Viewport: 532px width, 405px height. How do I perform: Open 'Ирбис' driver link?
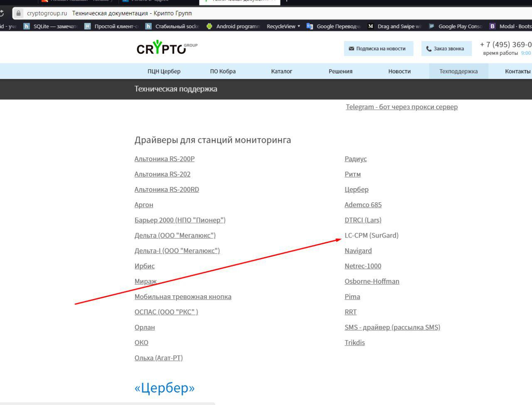click(x=145, y=266)
